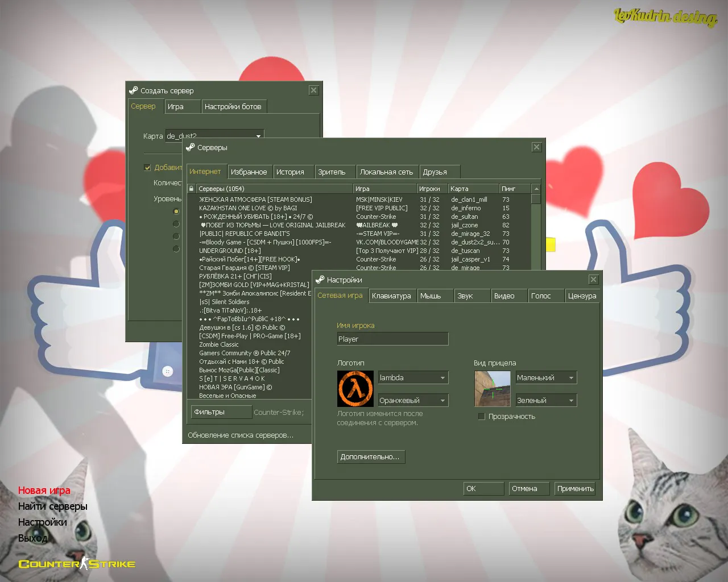
Task: Click the crosshair preview thumbnail
Action: click(492, 388)
